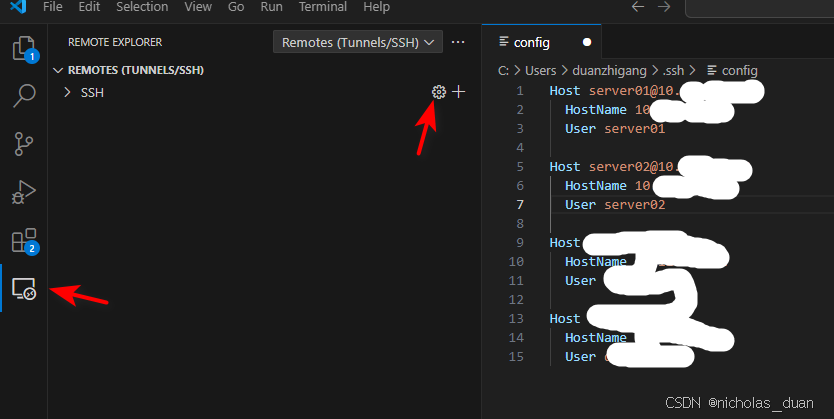Open the Explorer view in activity bar

click(24, 49)
